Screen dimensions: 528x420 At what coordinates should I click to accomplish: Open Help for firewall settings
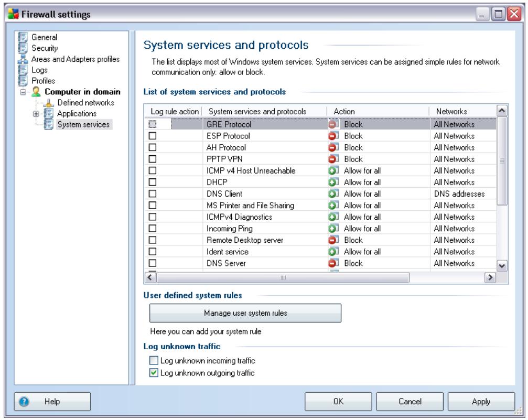tap(52, 402)
